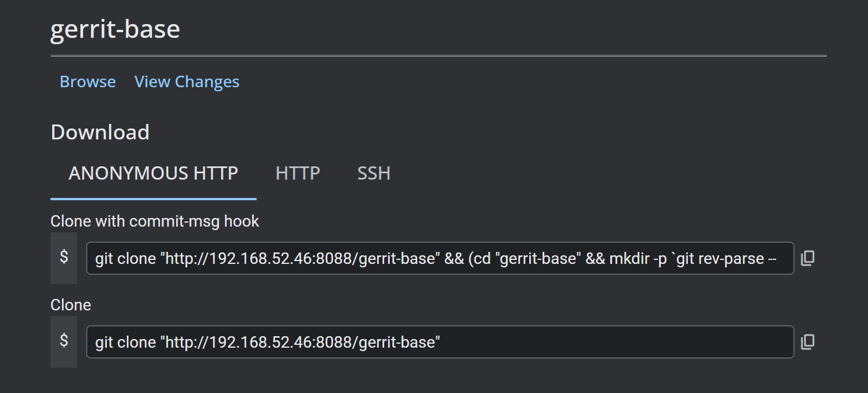This screenshot has height=393, width=868.
Task: Click the divider line under the gerrit-base title
Action: click(x=438, y=56)
